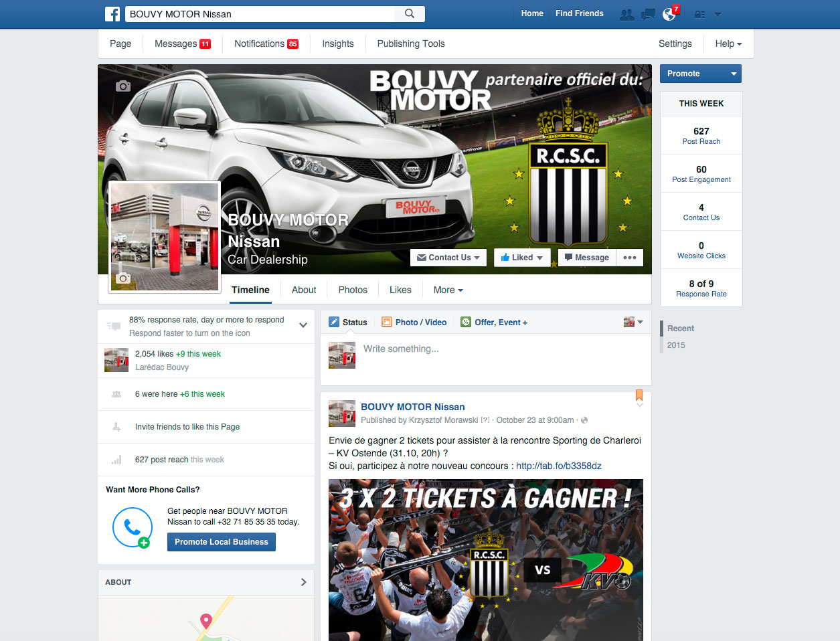The image size is (840, 641).
Task: Open the post-as identity selector dropdown
Action: (633, 322)
